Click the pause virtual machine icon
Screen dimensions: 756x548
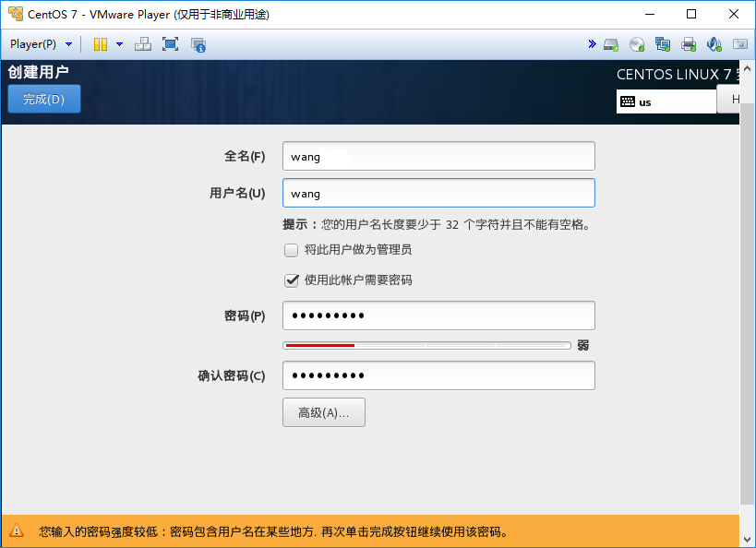101,44
